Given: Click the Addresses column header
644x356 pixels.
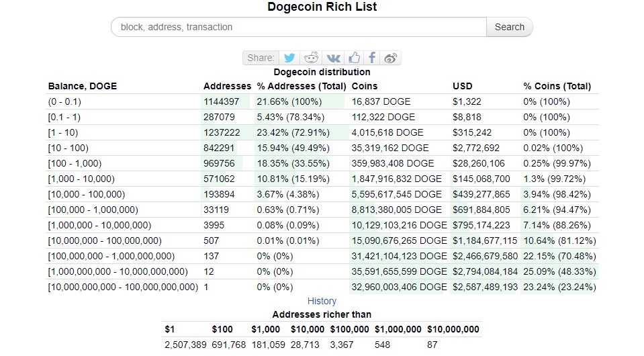Looking at the screenshot, I should coord(227,86).
